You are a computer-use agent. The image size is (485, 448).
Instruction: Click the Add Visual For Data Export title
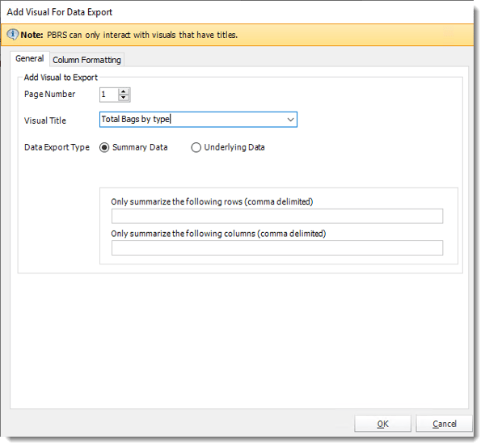point(59,12)
